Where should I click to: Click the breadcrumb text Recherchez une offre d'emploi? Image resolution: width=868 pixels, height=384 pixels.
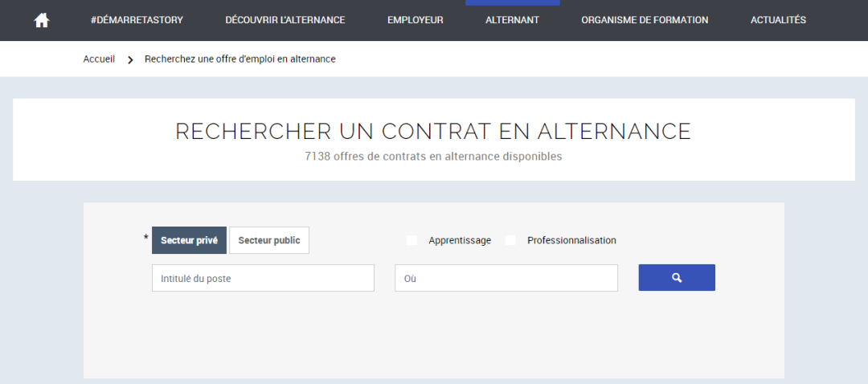tap(240, 59)
